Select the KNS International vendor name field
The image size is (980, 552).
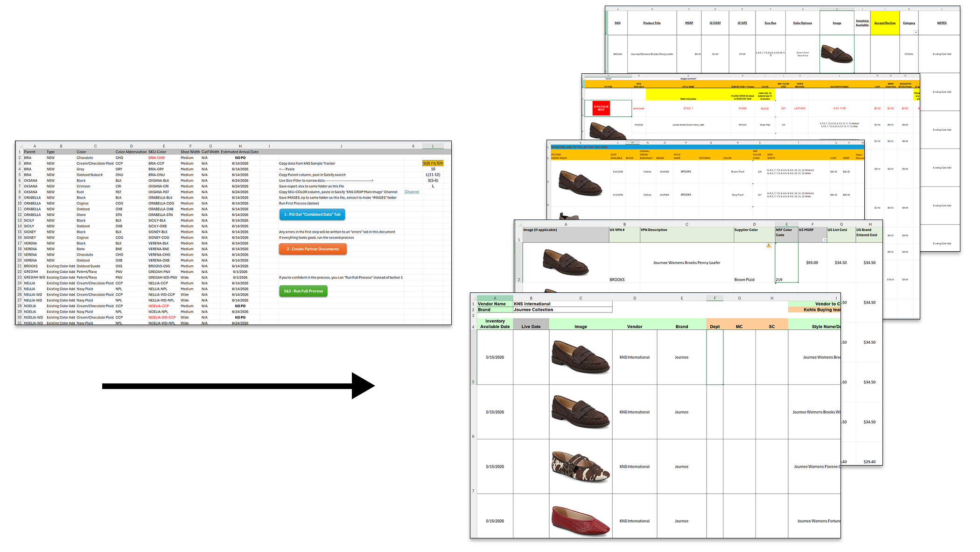(562, 304)
